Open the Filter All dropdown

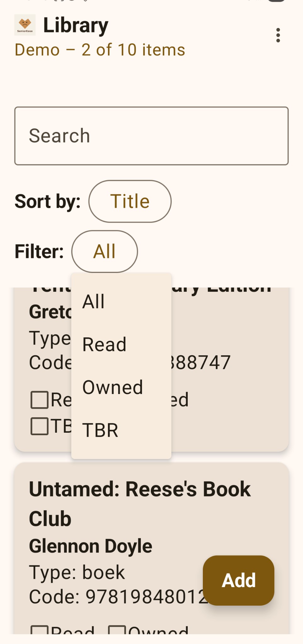pos(104,251)
